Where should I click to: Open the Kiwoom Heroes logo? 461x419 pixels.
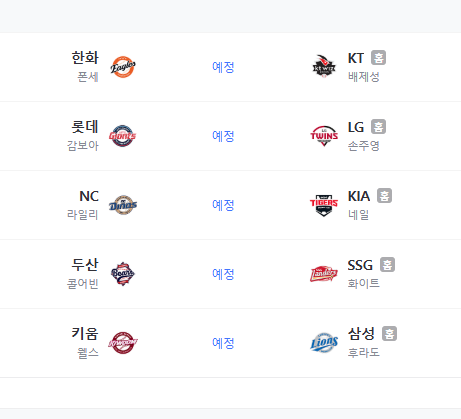click(123, 343)
